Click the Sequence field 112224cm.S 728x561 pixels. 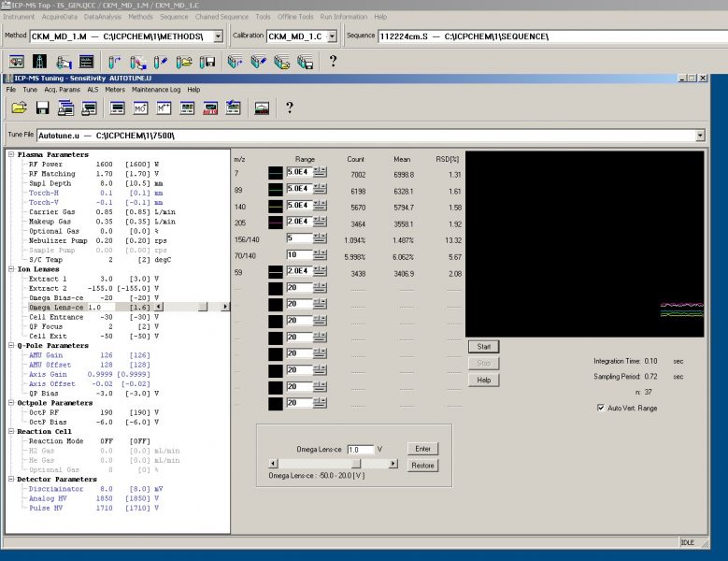[552, 36]
